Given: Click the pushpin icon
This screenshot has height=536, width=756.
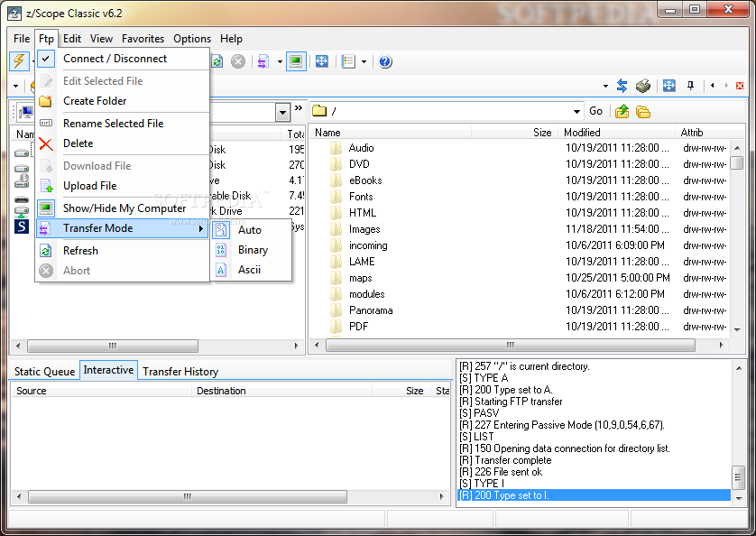Looking at the screenshot, I should 690,86.
